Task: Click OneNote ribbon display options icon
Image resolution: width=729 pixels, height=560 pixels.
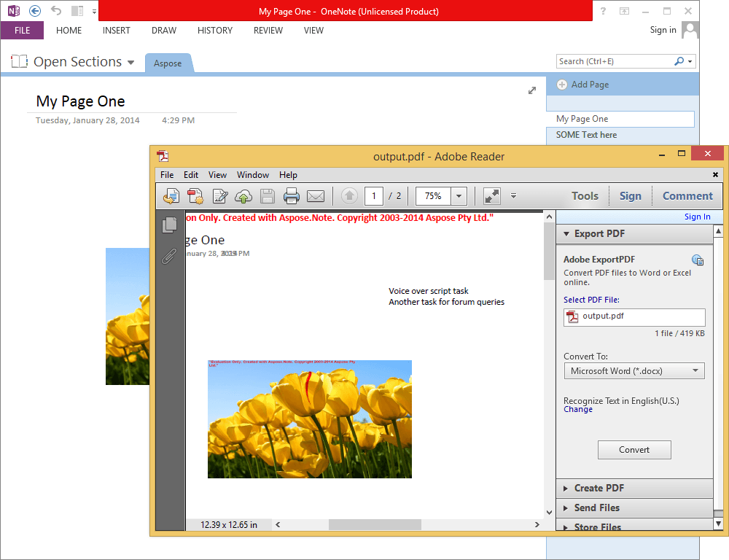Action: [625, 11]
